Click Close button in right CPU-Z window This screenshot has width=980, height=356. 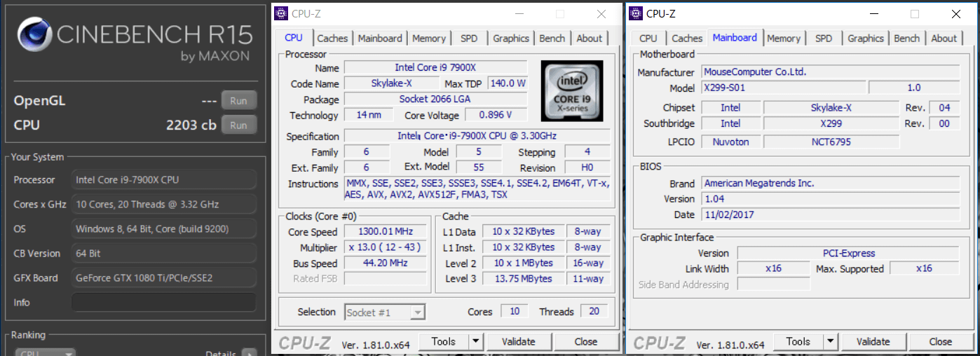tap(941, 342)
